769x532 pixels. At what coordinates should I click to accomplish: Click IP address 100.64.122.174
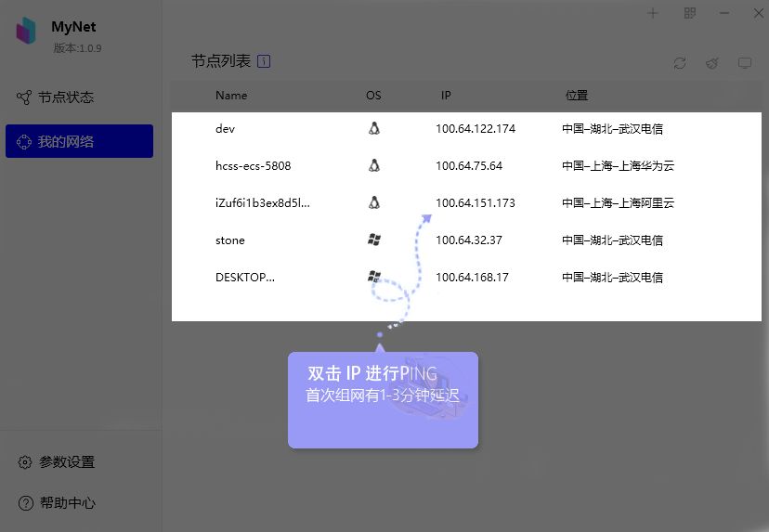475,129
